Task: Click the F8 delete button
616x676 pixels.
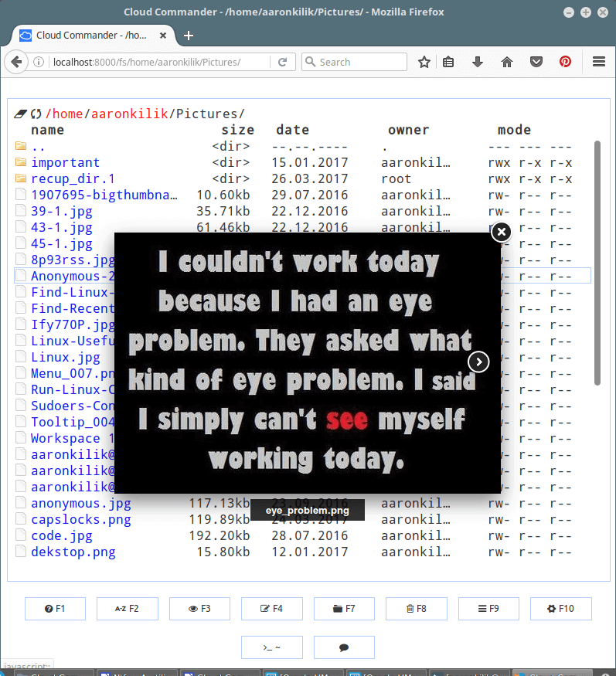Action: (x=417, y=608)
